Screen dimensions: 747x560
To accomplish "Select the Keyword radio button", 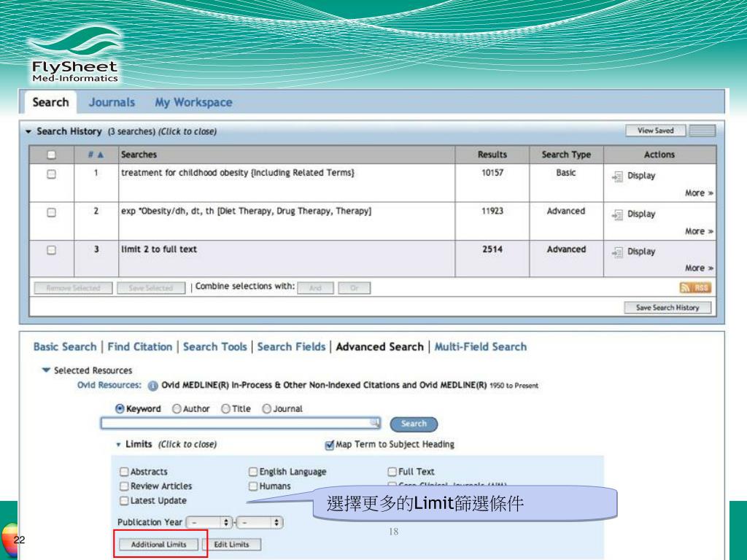I will (x=120, y=408).
